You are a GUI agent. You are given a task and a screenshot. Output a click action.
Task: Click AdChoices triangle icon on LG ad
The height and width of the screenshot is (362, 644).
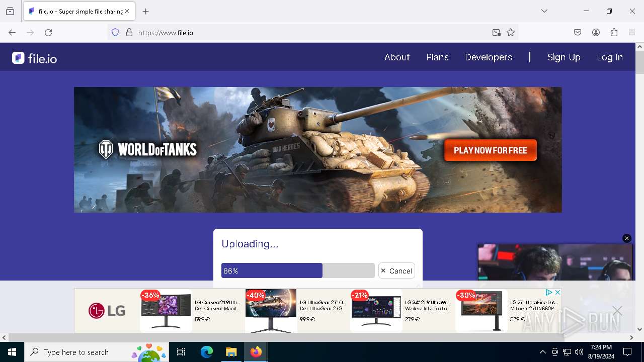[549, 292]
